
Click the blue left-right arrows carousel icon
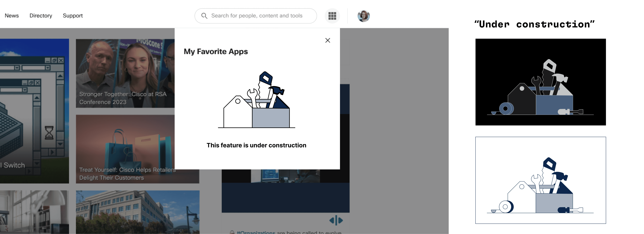coord(336,220)
